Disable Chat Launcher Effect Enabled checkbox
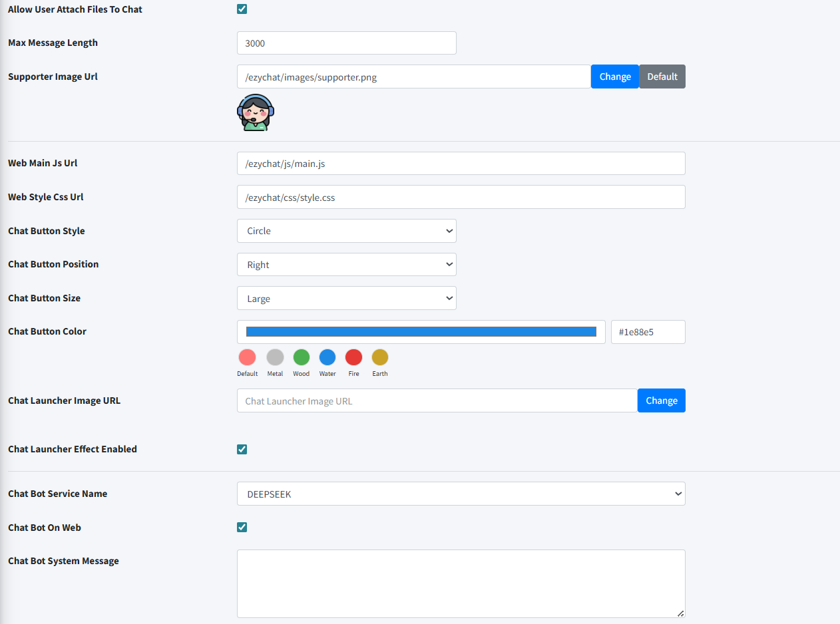Image resolution: width=840 pixels, height=624 pixels. (x=242, y=449)
